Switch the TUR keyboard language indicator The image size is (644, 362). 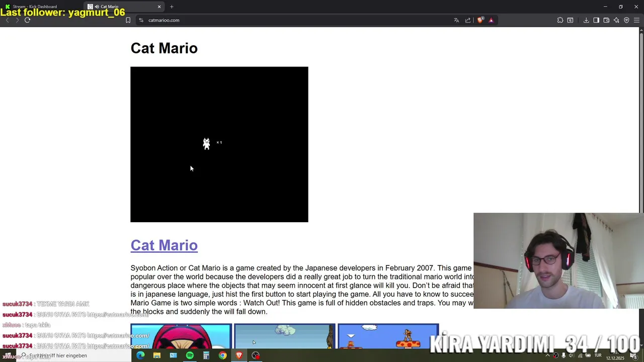coord(598,355)
